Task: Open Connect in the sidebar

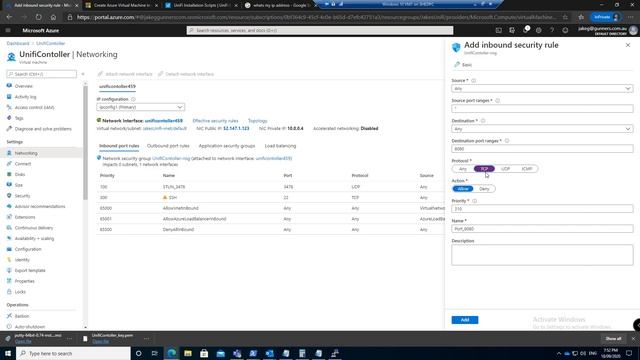Action: point(23,164)
